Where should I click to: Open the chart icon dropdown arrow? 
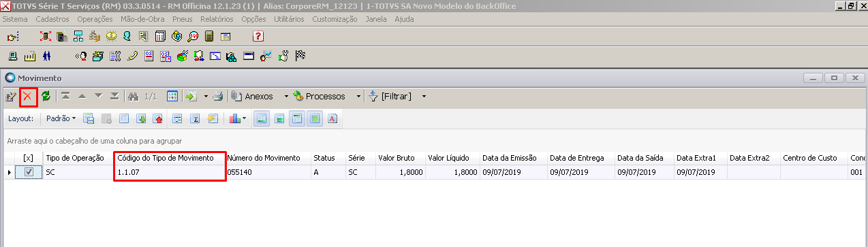click(x=243, y=118)
